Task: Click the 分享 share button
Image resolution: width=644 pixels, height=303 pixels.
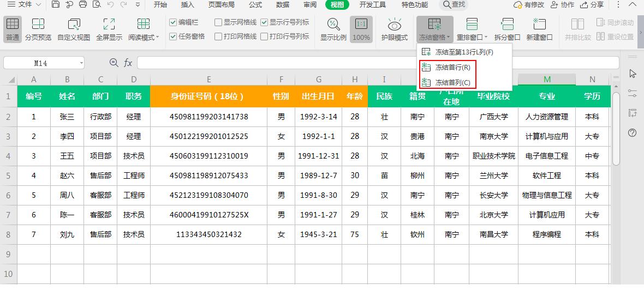Action: tap(592, 5)
